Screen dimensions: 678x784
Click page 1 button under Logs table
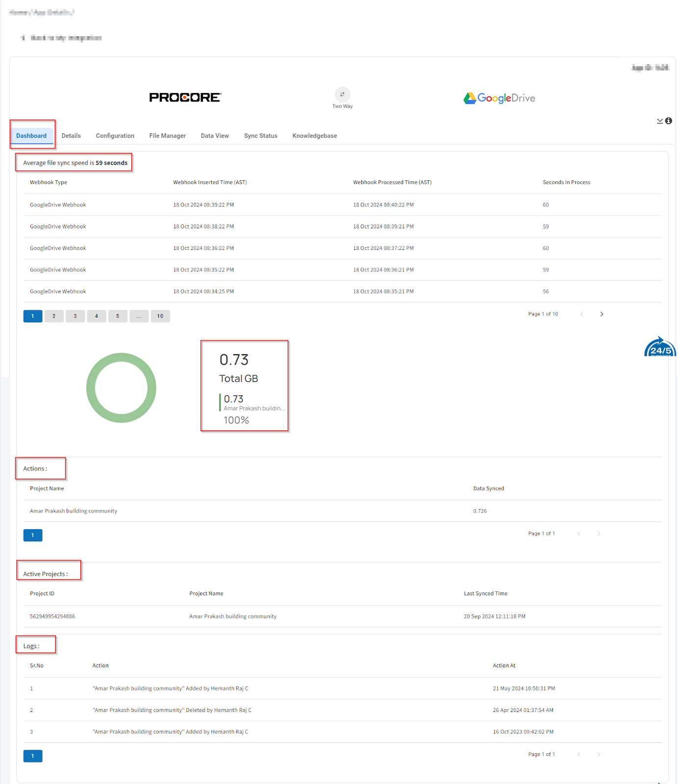pos(33,756)
